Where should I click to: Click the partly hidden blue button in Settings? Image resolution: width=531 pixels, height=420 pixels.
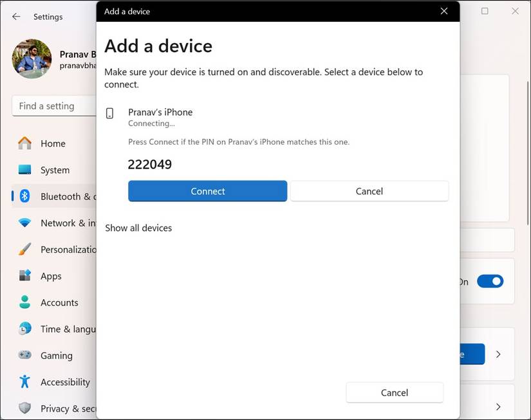[x=472, y=354]
